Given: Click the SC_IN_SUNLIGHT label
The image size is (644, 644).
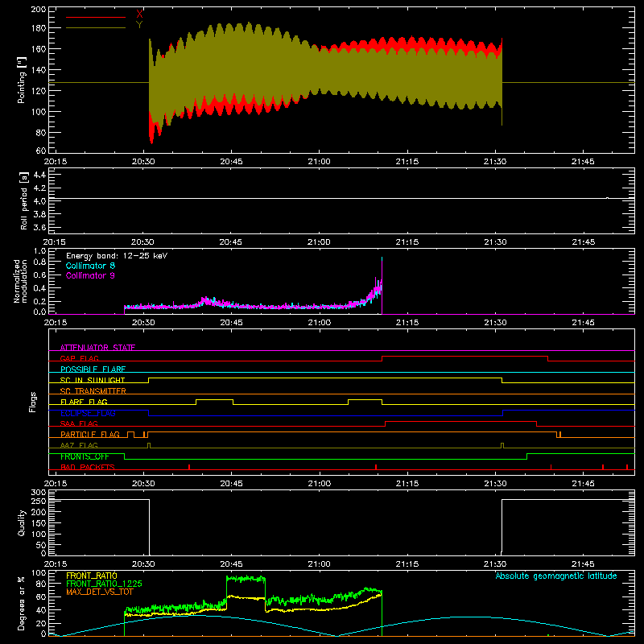Looking at the screenshot, I should (x=93, y=380).
